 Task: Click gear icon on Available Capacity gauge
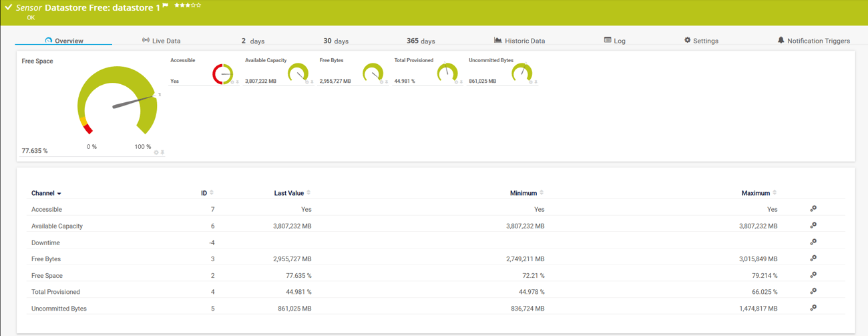(307, 82)
